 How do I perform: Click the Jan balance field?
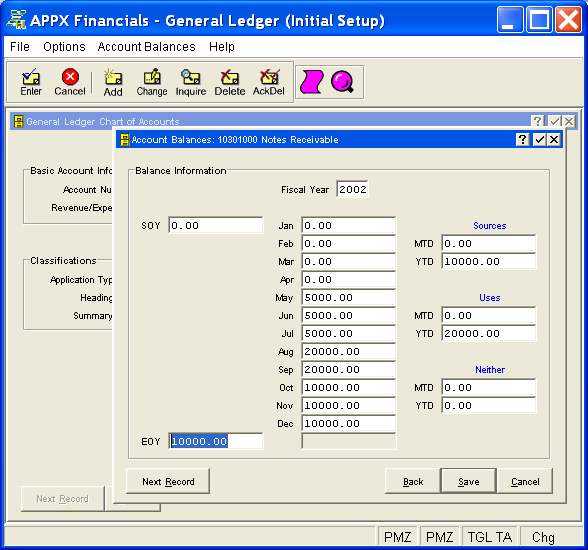click(348, 225)
